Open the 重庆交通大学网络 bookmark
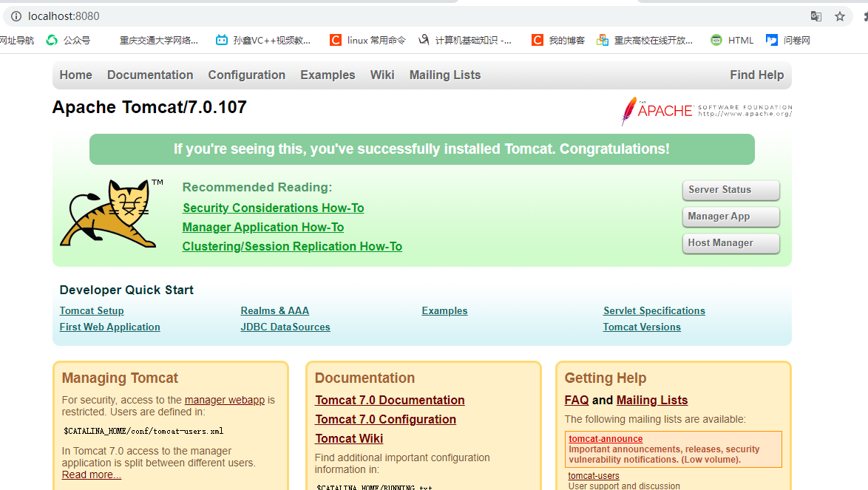Image resolution: width=868 pixels, height=490 pixels. (x=158, y=40)
